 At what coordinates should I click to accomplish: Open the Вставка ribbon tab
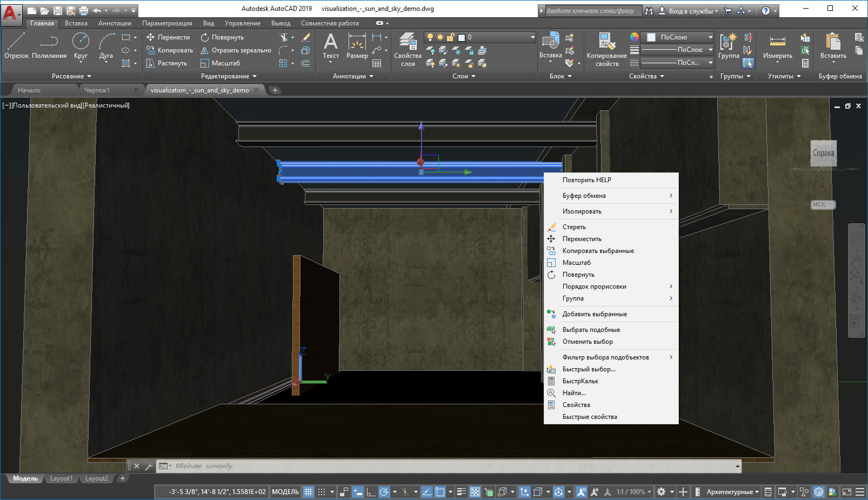[76, 23]
